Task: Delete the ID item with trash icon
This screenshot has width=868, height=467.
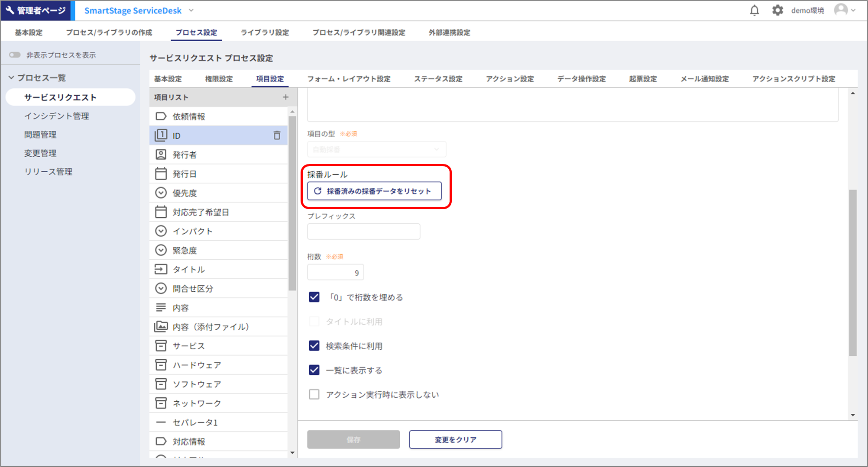Action: pos(277,135)
